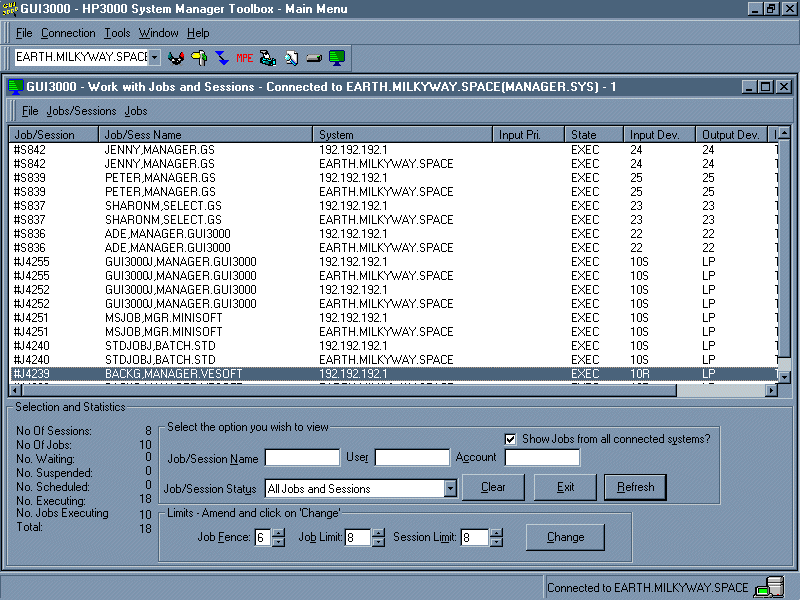Click the Change limits button

(x=565, y=537)
